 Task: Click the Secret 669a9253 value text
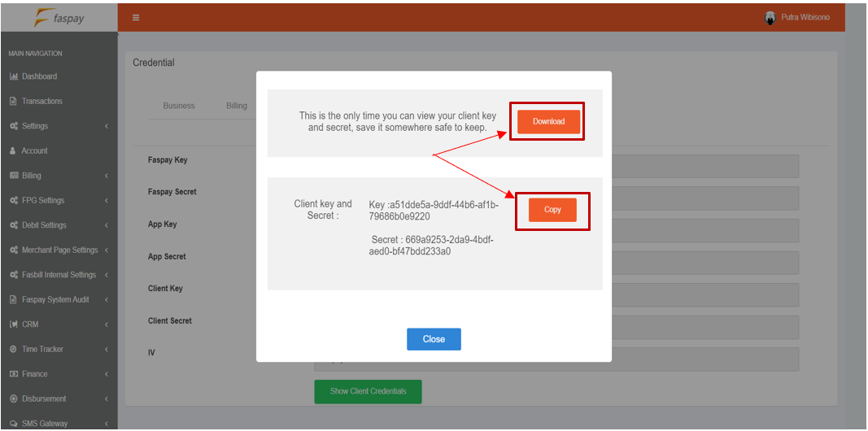coord(432,246)
